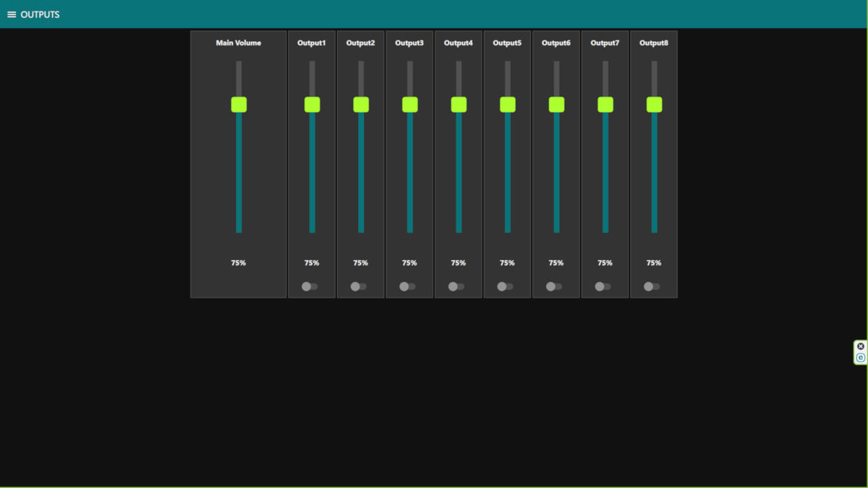The image size is (868, 488).
Task: Flip the Output8 toggle switch
Action: pyautogui.click(x=652, y=286)
